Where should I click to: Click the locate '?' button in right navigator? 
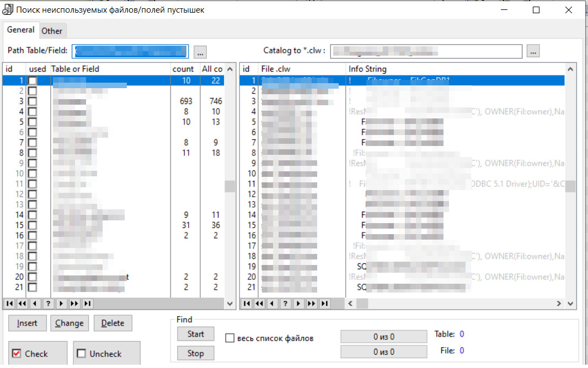[285, 304]
